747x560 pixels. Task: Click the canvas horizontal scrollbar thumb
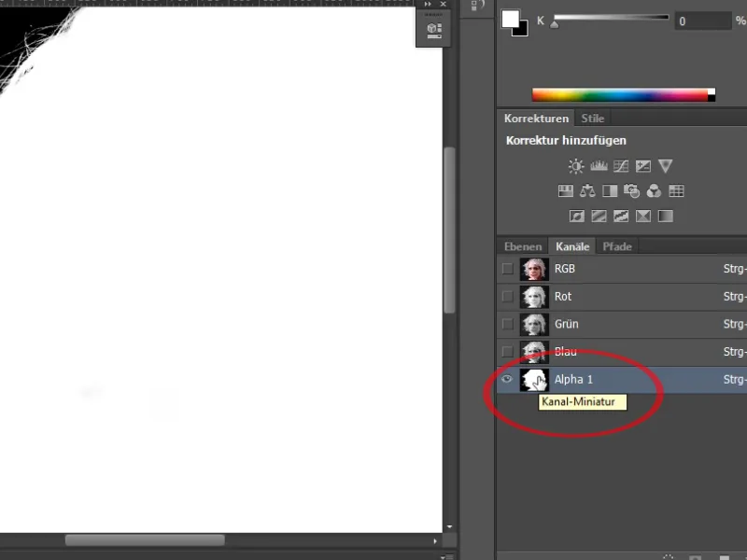pos(145,540)
